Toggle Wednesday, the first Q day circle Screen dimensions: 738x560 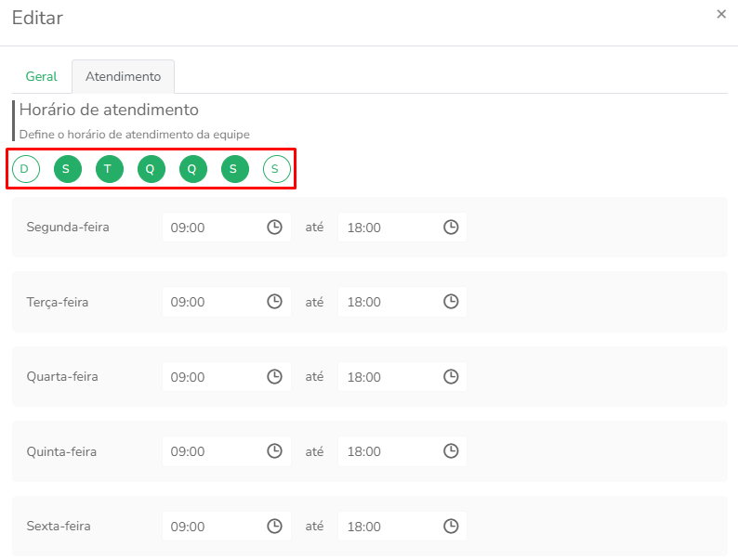coord(152,169)
